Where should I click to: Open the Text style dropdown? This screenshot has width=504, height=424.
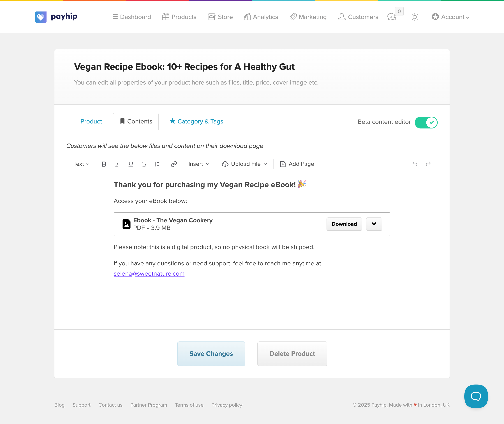click(x=81, y=164)
